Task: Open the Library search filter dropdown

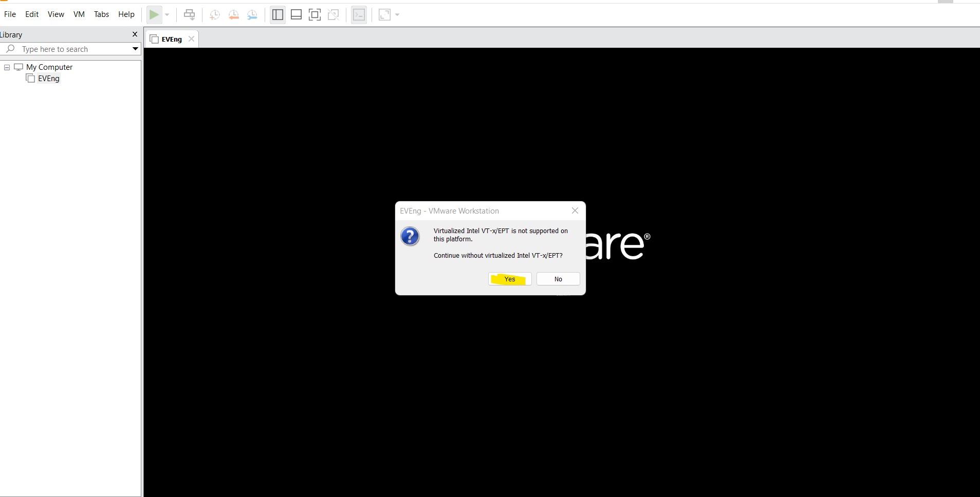Action: 135,49
